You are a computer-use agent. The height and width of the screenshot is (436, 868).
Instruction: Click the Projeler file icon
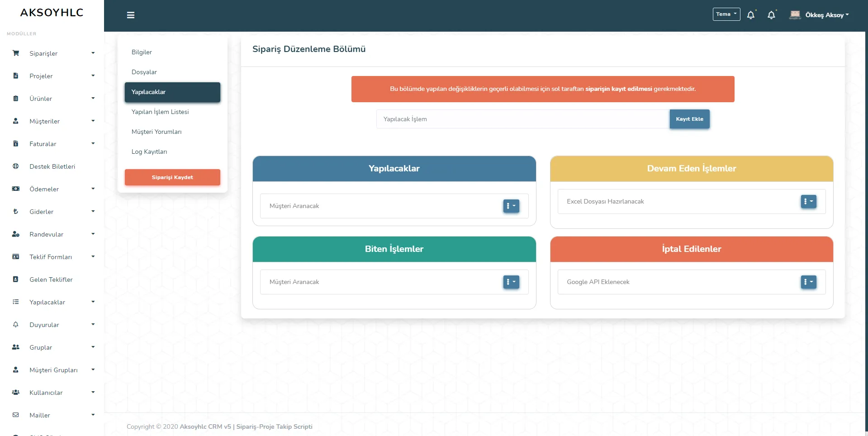(x=16, y=76)
